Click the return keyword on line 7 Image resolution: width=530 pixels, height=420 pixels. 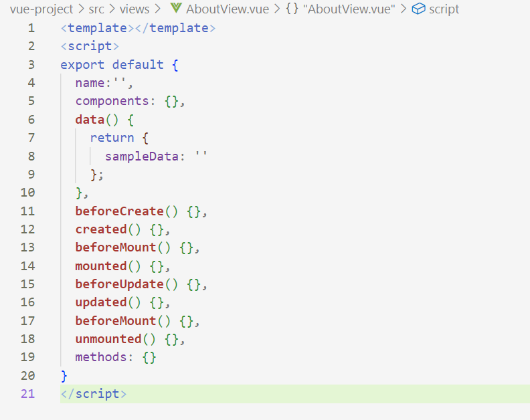click(x=112, y=138)
